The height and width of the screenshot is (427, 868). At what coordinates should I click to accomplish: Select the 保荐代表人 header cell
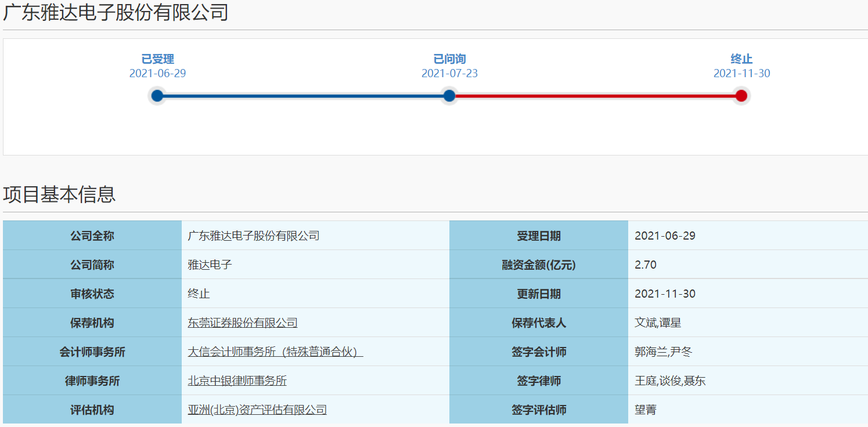[539, 323]
